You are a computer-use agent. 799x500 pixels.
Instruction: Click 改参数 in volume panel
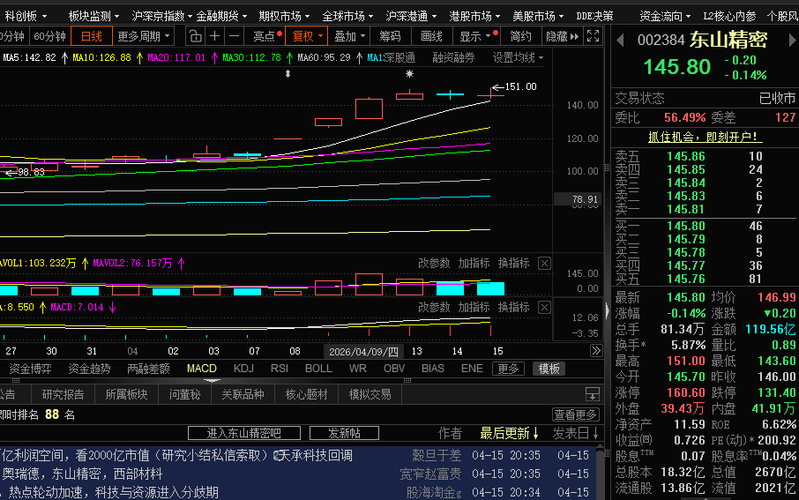point(434,264)
